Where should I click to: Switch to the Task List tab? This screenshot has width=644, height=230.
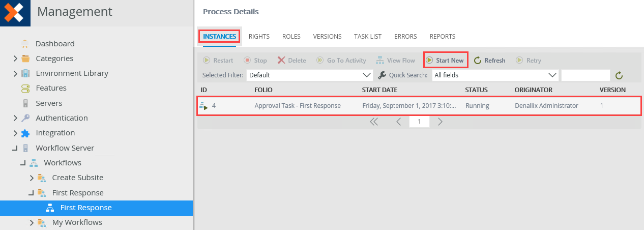coord(368,37)
